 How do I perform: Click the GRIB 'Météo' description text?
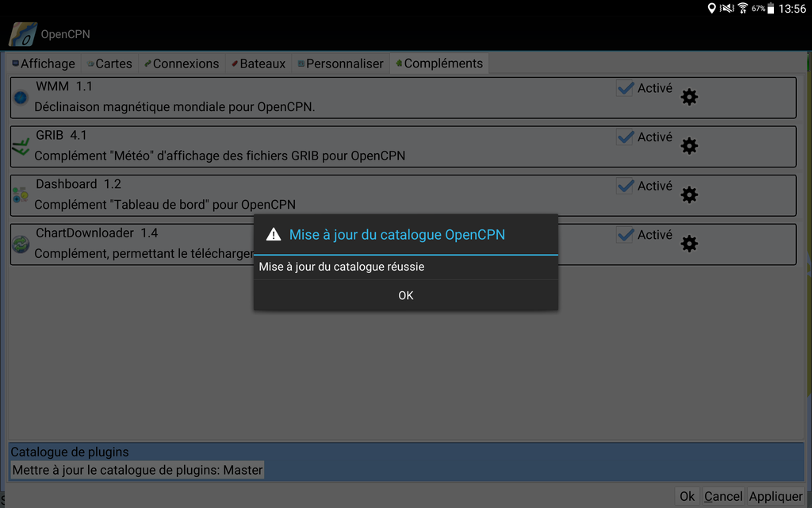click(220, 156)
